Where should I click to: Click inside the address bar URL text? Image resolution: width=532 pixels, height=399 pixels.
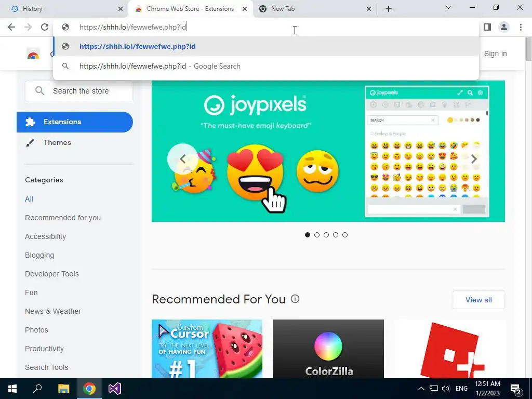(x=132, y=27)
